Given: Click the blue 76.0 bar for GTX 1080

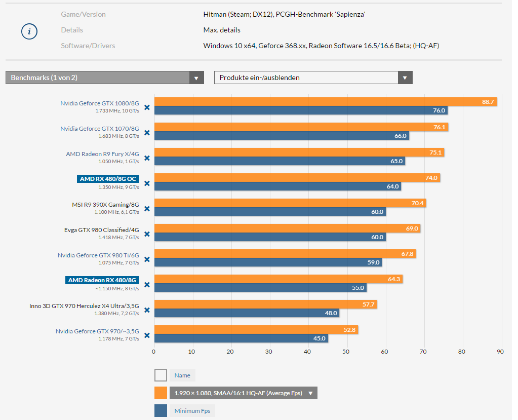Looking at the screenshot, I should (301, 110).
